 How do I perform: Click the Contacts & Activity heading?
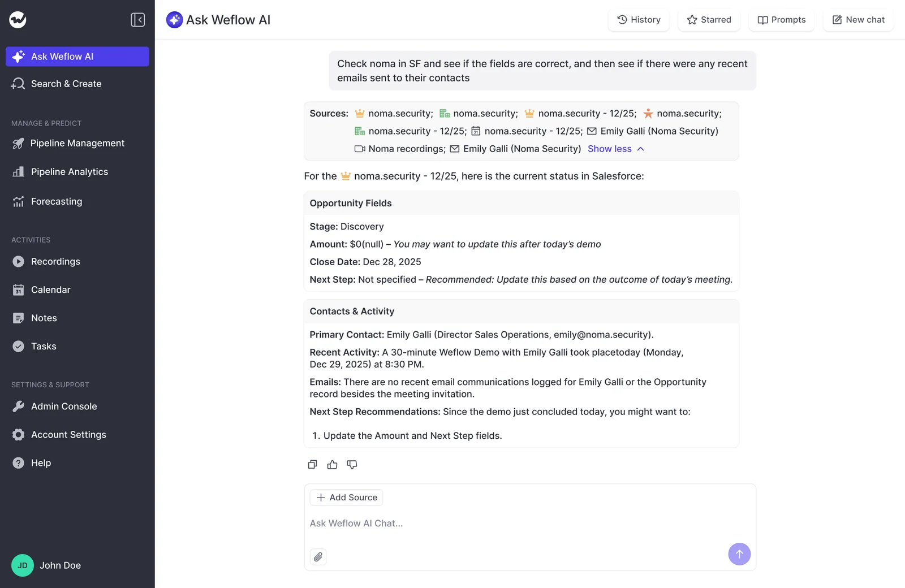(x=352, y=312)
